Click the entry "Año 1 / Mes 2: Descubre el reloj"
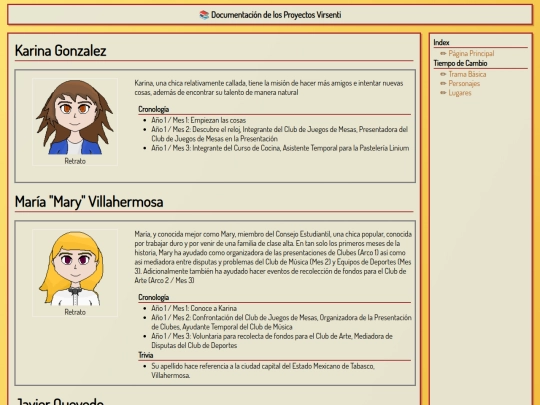 click(280, 134)
